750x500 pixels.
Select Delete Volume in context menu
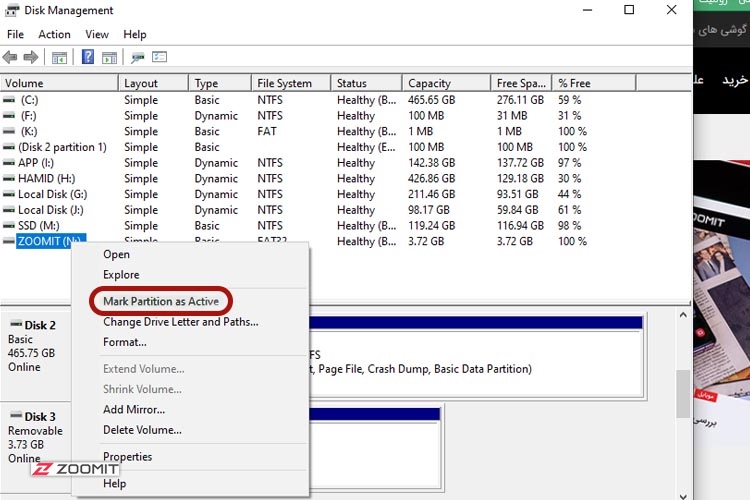(x=142, y=430)
